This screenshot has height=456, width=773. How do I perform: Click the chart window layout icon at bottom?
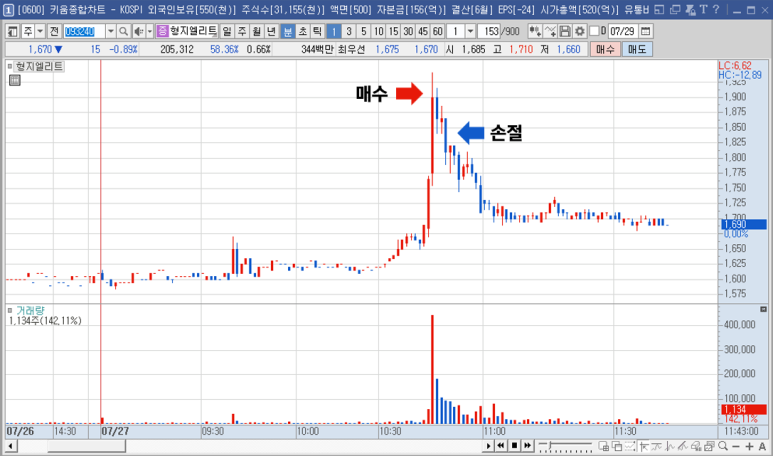603,446
